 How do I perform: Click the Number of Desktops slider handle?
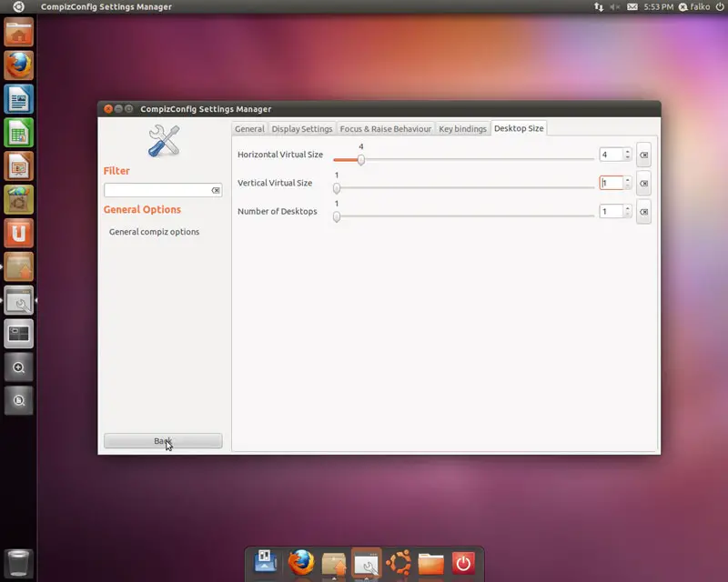[337, 216]
